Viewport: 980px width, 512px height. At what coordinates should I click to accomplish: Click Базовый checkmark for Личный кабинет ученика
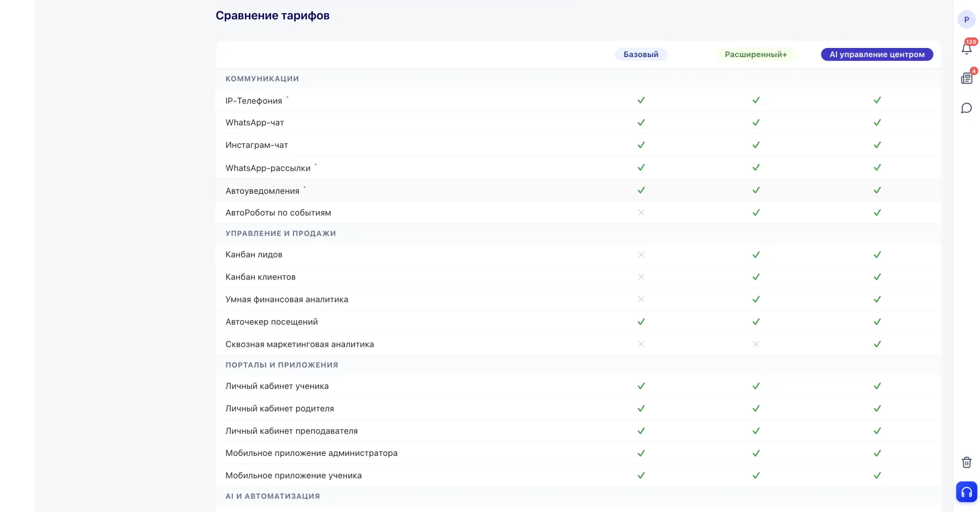click(641, 386)
